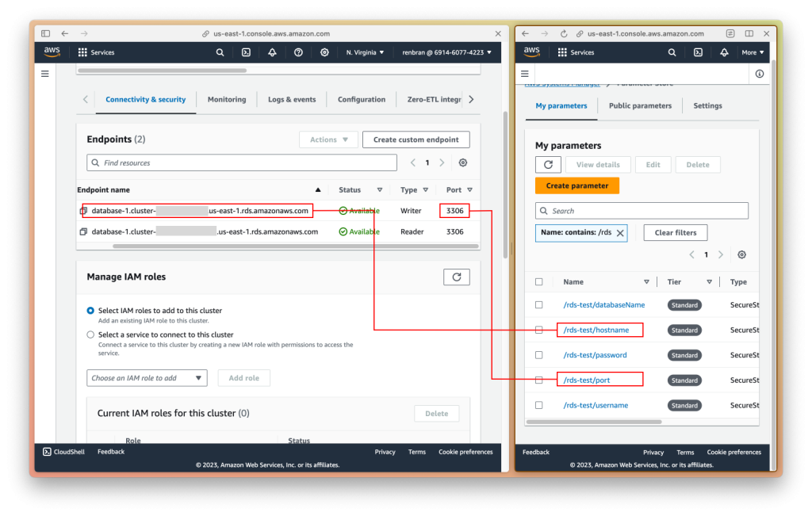
Task: Click the search magnifier icon
Action: coord(220,52)
